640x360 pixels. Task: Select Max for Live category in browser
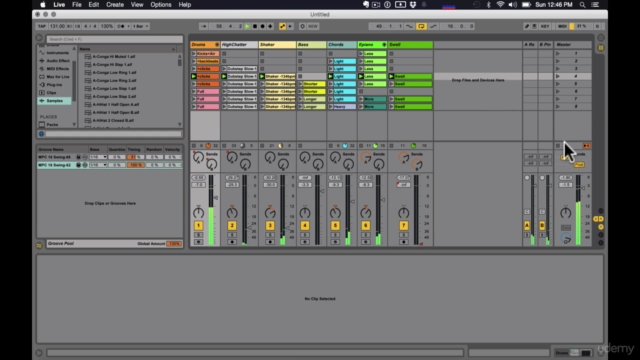point(55,77)
